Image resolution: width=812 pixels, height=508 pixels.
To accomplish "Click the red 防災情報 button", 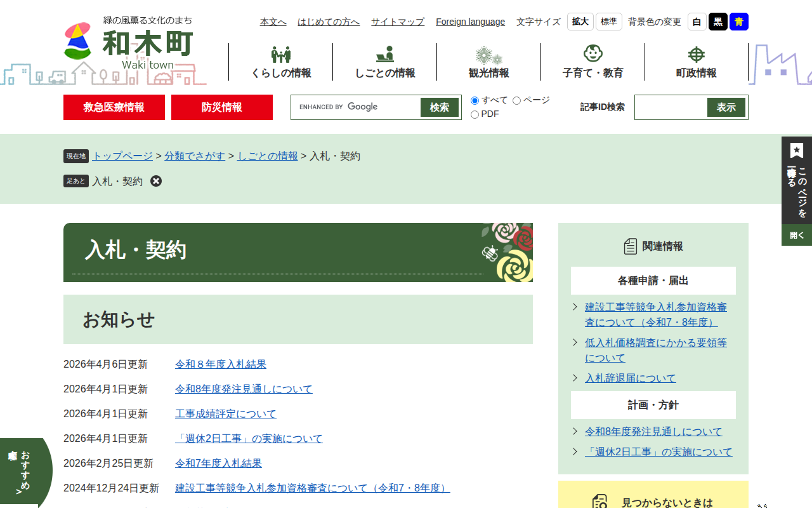I will click(222, 107).
